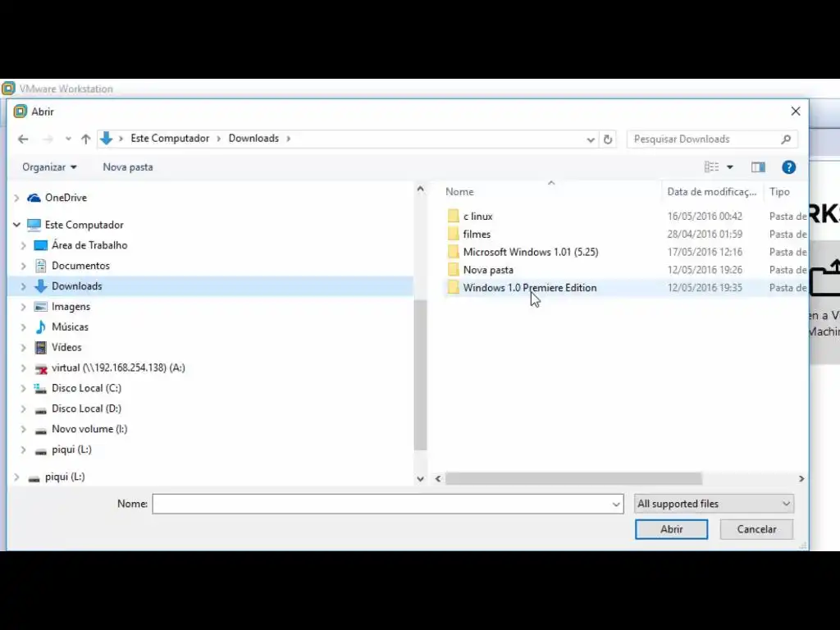Close the Abrir dialog

tap(796, 111)
